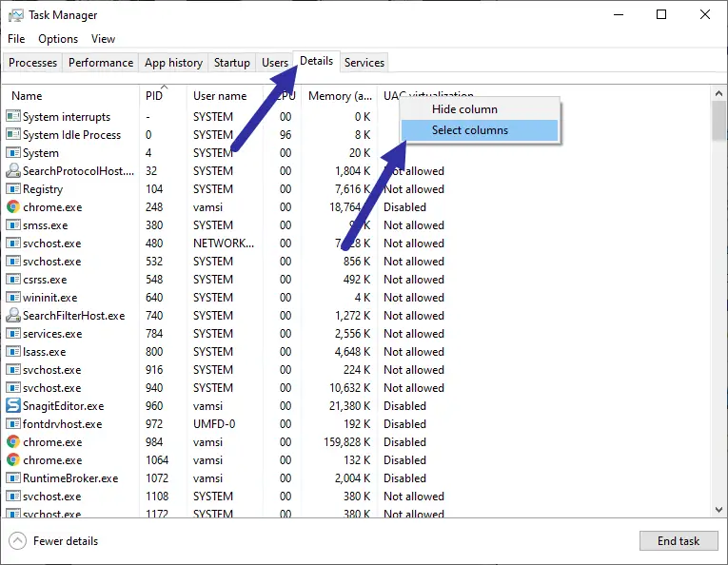Click the SearchFilterHost.exe icon
Image resolution: width=728 pixels, height=565 pixels.
click(13, 315)
